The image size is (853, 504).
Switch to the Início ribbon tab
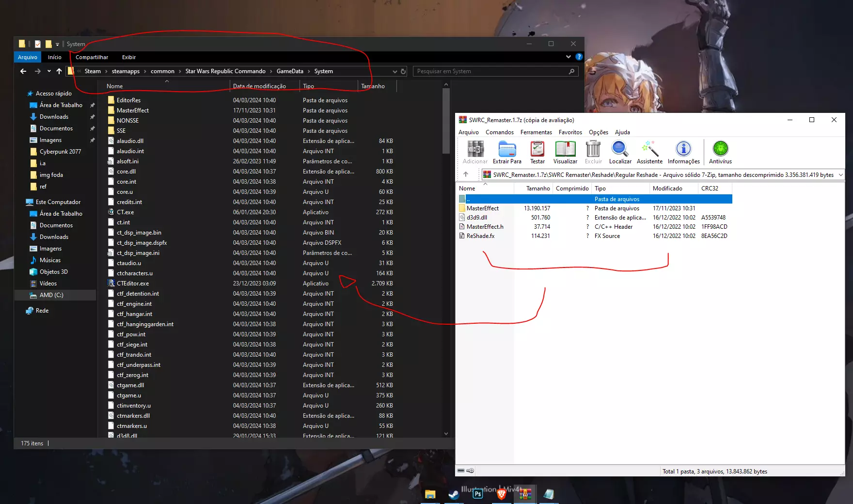pos(55,57)
